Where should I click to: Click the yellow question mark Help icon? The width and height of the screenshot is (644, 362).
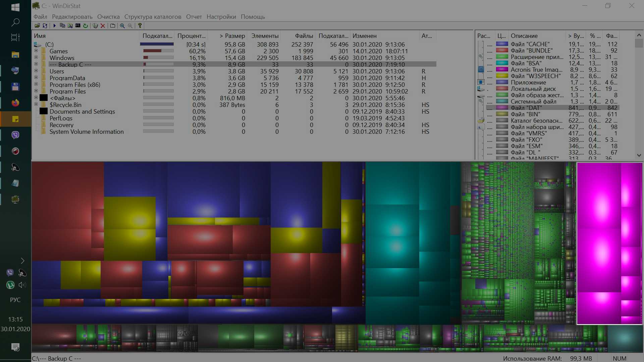[140, 25]
